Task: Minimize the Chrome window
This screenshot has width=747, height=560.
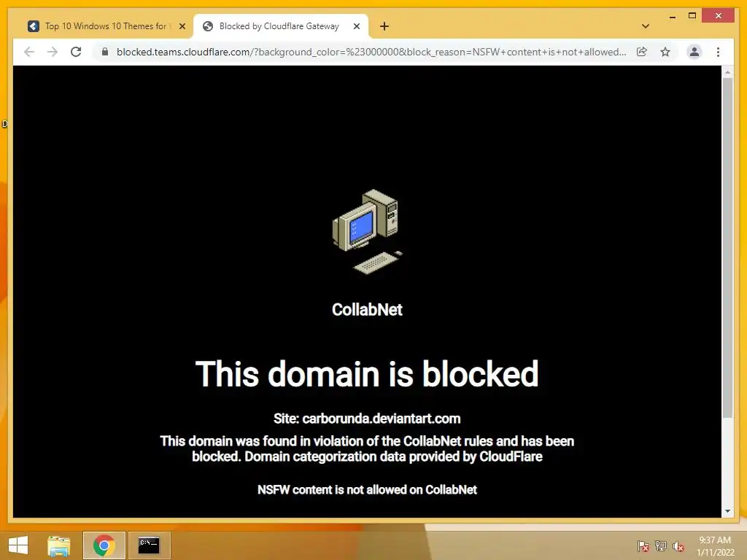Action: click(672, 16)
